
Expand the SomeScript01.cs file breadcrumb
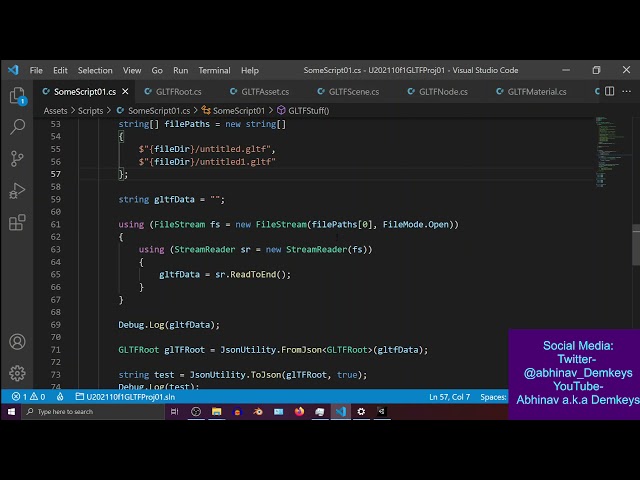(x=153, y=111)
